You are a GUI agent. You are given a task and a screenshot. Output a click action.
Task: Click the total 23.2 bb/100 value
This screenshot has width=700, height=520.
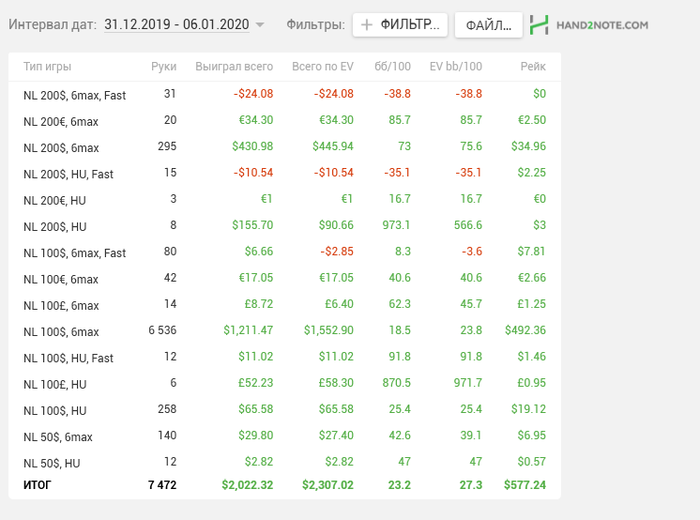click(x=399, y=485)
